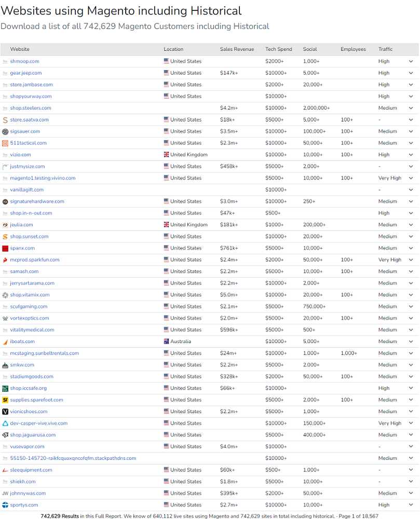
Task: Click the shop.sunset.com favicon
Action: point(5,236)
